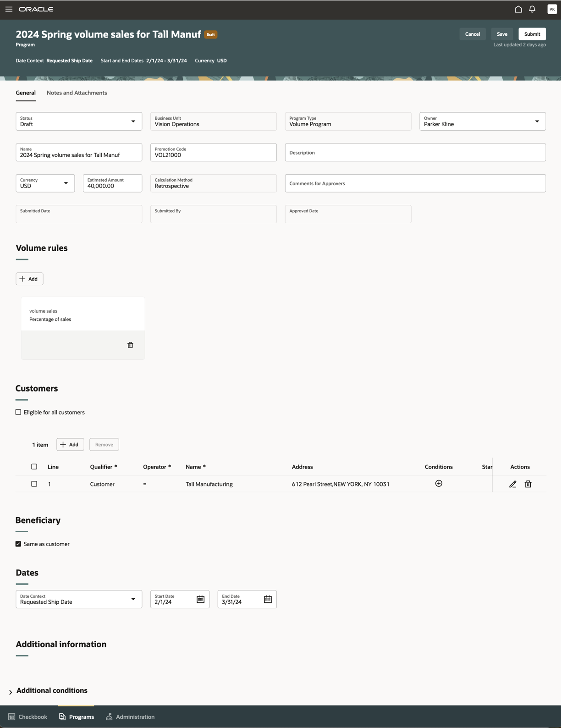The image size is (561, 728).
Task: Go to the Oracle home icon
Action: (518, 9)
